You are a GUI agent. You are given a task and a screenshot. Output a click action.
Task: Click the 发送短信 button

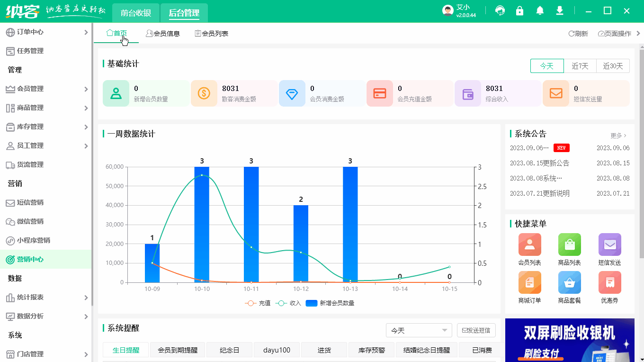(x=476, y=330)
